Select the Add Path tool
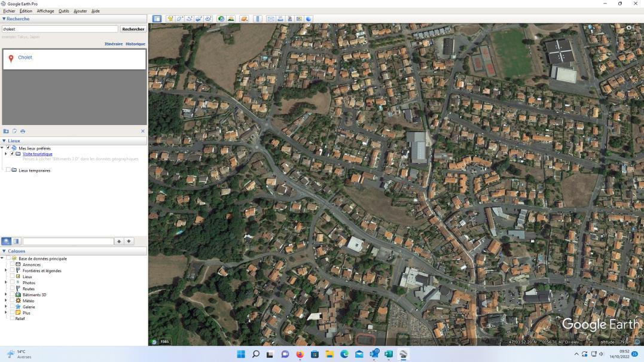This screenshot has width=644, height=362. point(190,19)
